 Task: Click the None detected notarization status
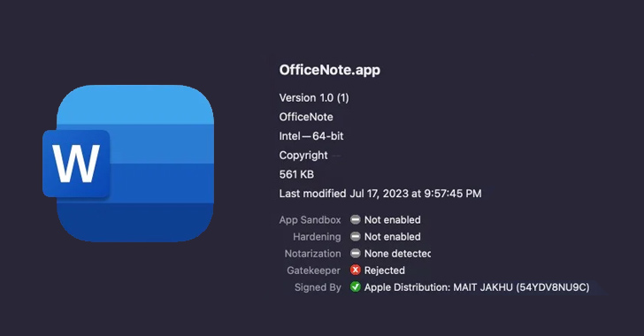pyautogui.click(x=397, y=254)
